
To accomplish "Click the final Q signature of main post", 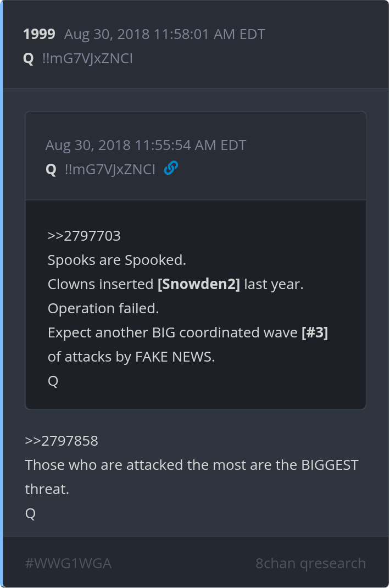I will tap(30, 513).
